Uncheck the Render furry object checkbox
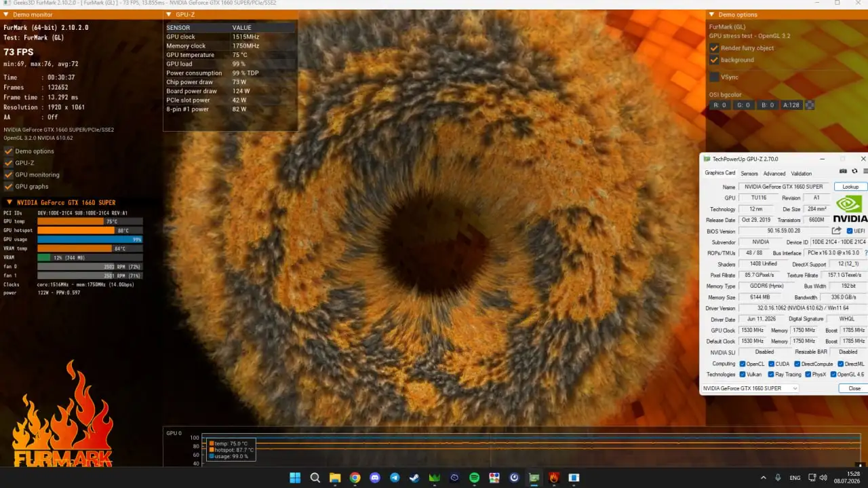868x488 pixels. (x=714, y=48)
